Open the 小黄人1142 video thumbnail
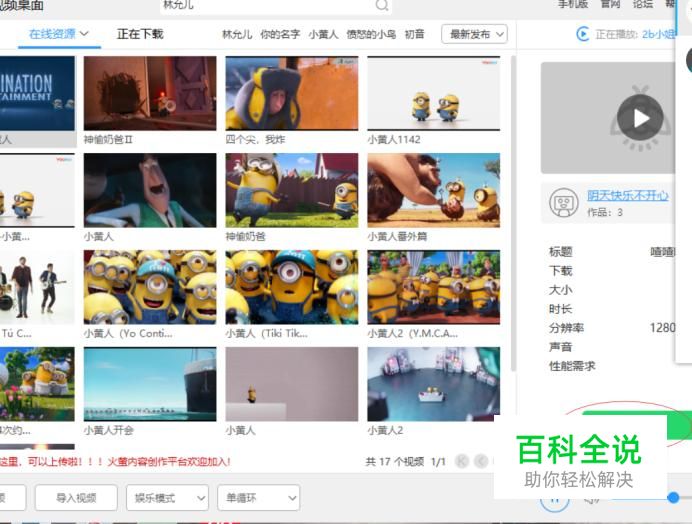This screenshot has width=692, height=524. click(x=433, y=93)
